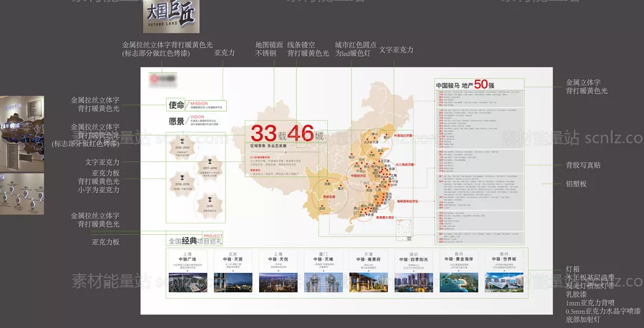Click the 环渤海经济圈 map label
644x328 pixels.
pyautogui.click(x=403, y=135)
